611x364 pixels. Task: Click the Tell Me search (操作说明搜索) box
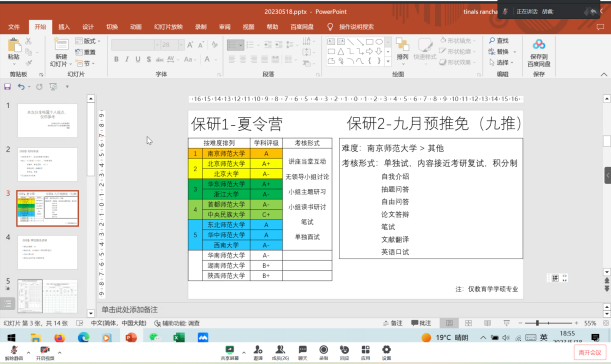[x=351, y=27]
